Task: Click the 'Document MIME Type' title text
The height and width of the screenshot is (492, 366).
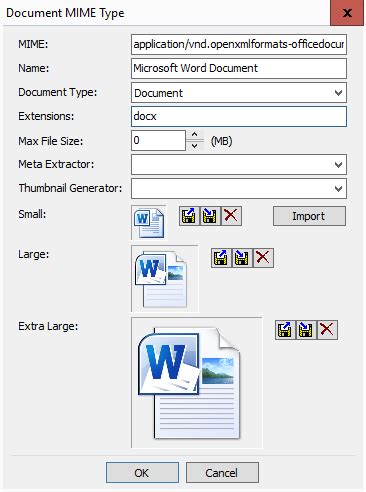Action: pos(65,13)
